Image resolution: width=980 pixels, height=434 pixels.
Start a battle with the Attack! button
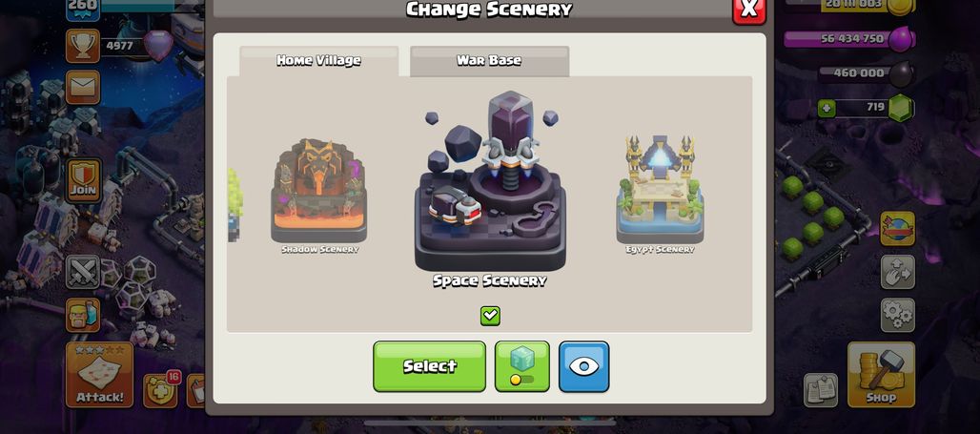[x=99, y=374]
